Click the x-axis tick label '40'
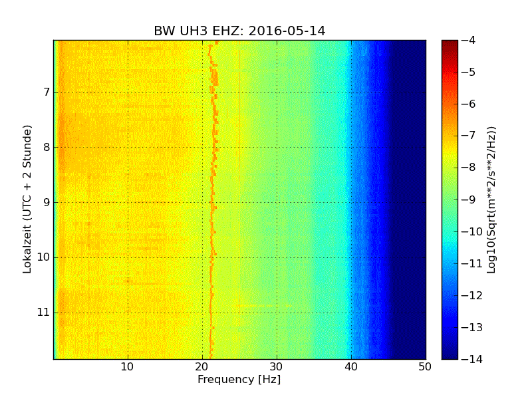 coord(351,367)
